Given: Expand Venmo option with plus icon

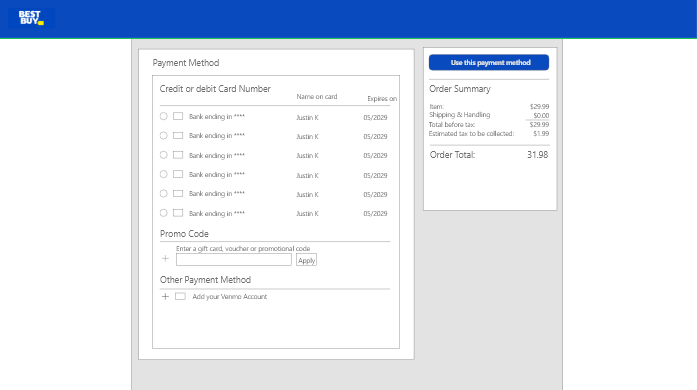Looking at the screenshot, I should 165,296.
